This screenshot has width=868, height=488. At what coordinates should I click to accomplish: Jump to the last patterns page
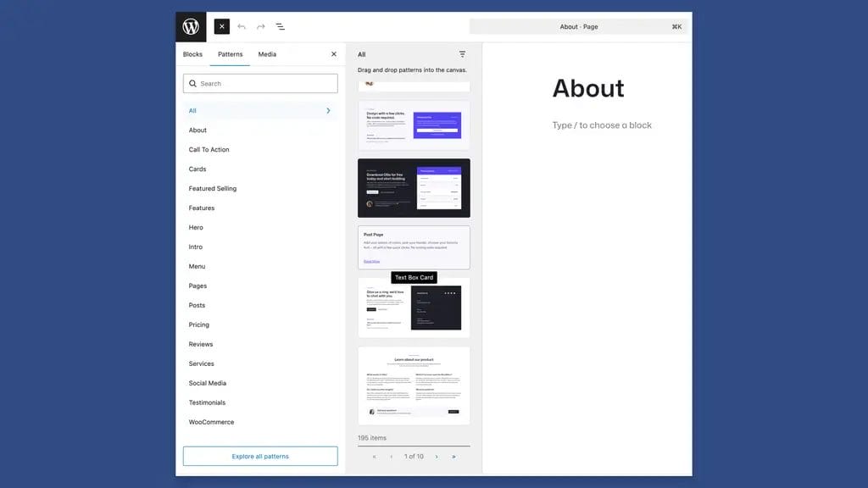pos(455,456)
